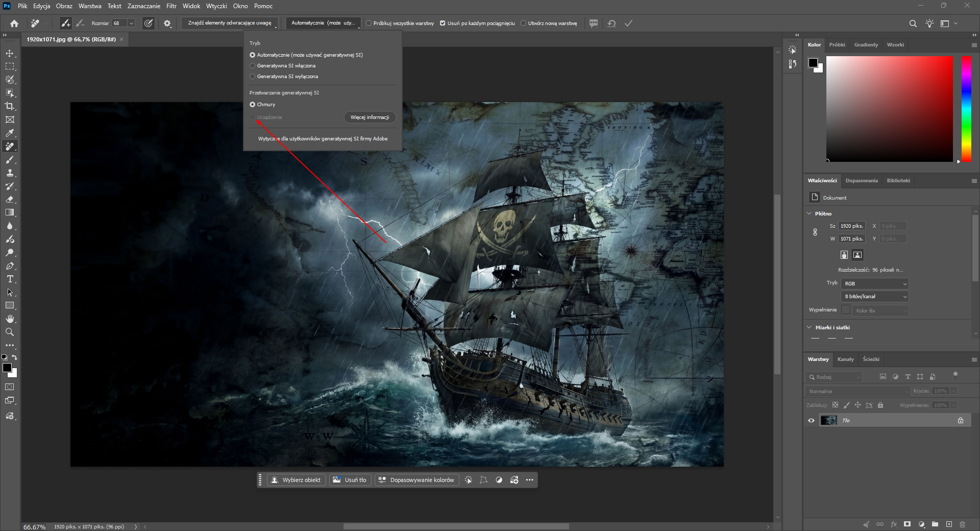The height and width of the screenshot is (531, 980).
Task: Open the RGB color mode dropdown
Action: [874, 283]
